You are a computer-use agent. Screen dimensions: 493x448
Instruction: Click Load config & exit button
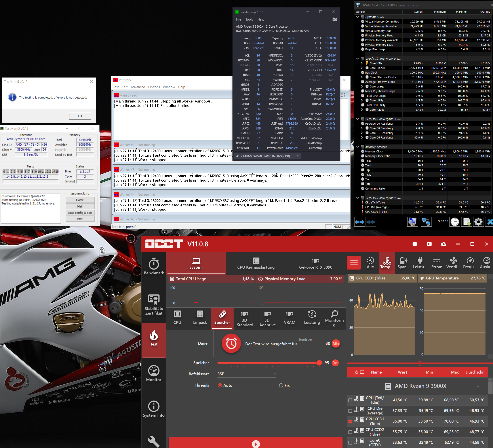(80, 213)
